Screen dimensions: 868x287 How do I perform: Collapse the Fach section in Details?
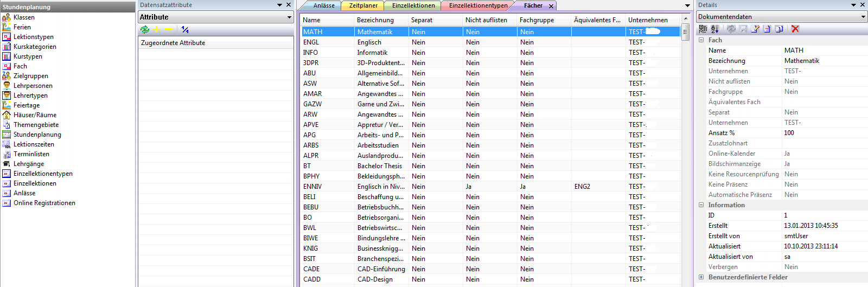701,40
